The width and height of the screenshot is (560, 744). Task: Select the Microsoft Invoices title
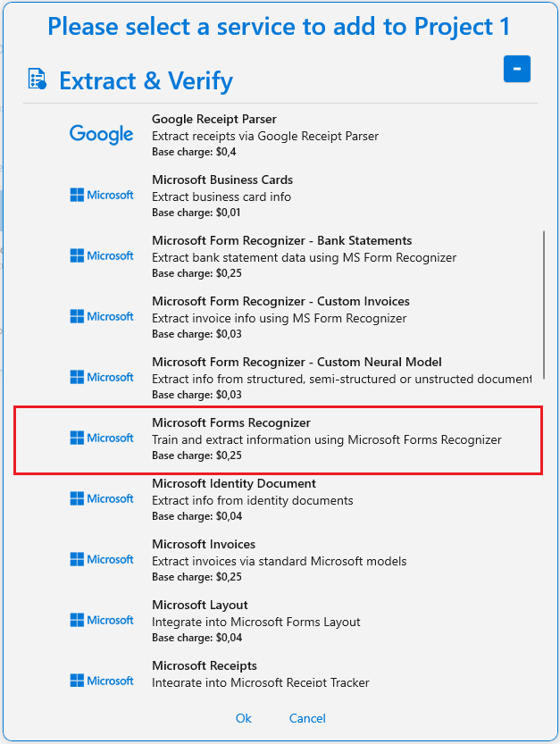click(204, 544)
